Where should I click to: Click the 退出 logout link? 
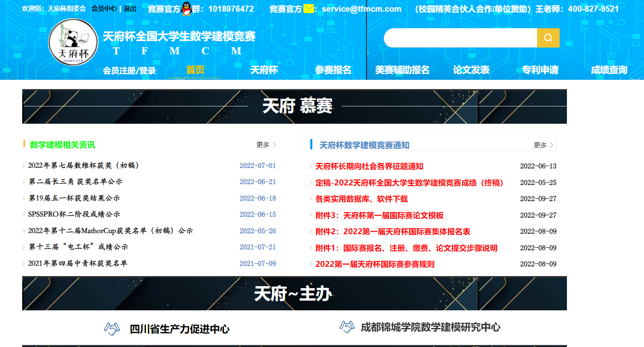(x=130, y=8)
